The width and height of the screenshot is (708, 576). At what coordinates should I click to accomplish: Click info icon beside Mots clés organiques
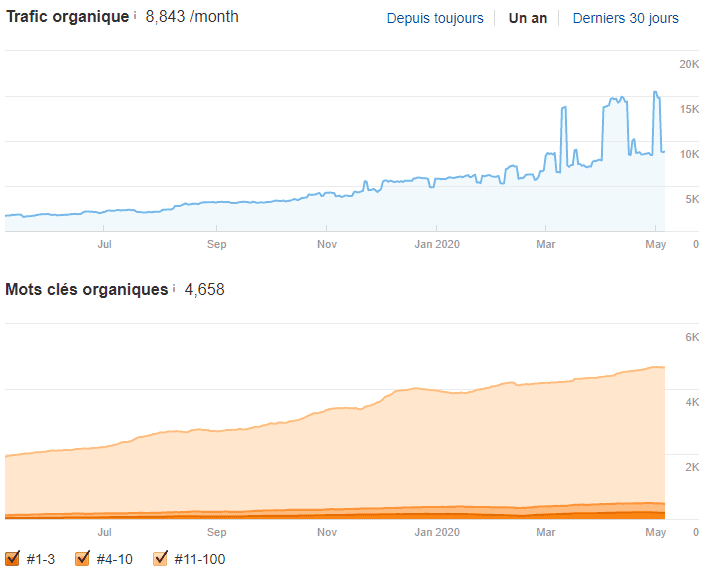point(174,289)
